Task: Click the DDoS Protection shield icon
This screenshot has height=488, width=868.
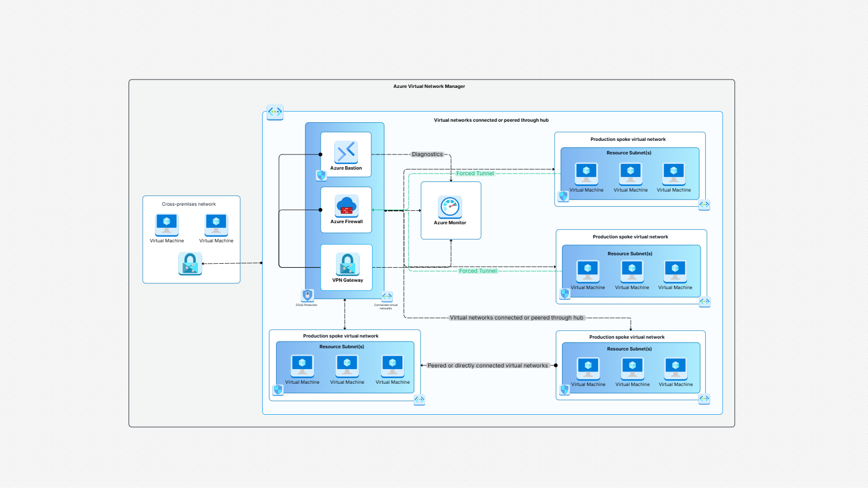Action: coord(308,295)
